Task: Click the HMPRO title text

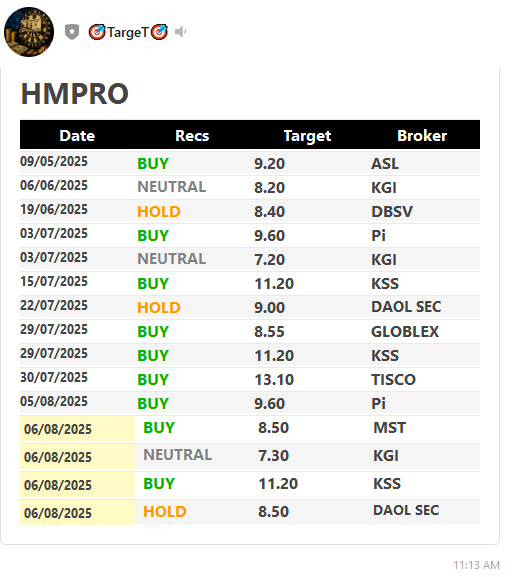Action: click(x=75, y=94)
